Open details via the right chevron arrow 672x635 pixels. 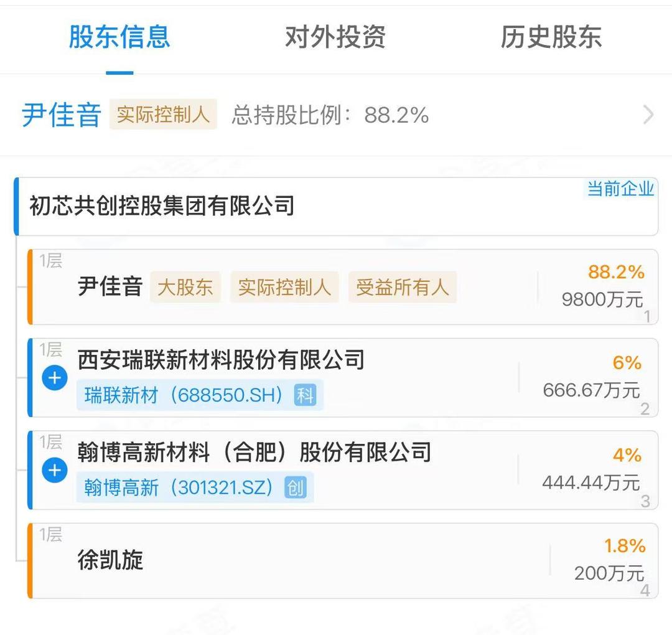pos(648,115)
